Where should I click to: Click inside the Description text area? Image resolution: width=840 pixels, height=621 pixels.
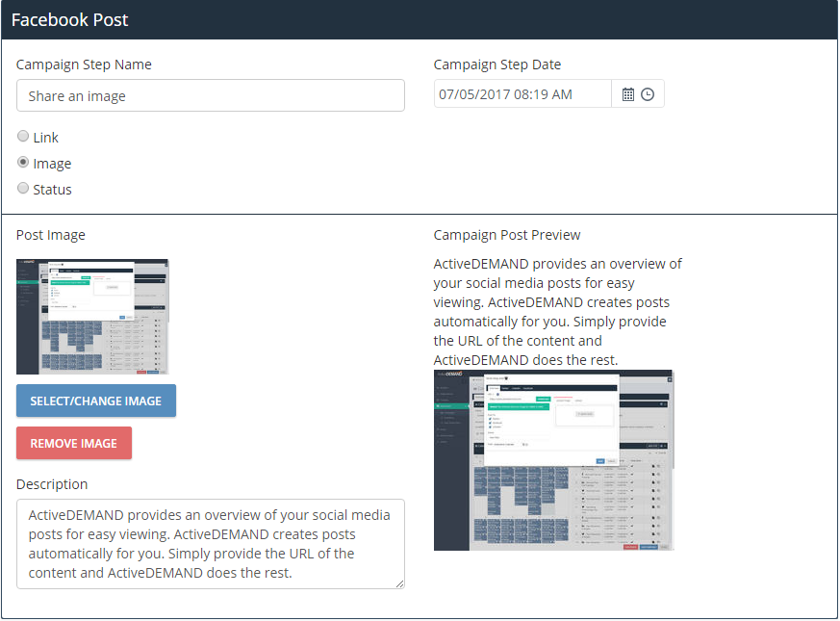point(211,544)
